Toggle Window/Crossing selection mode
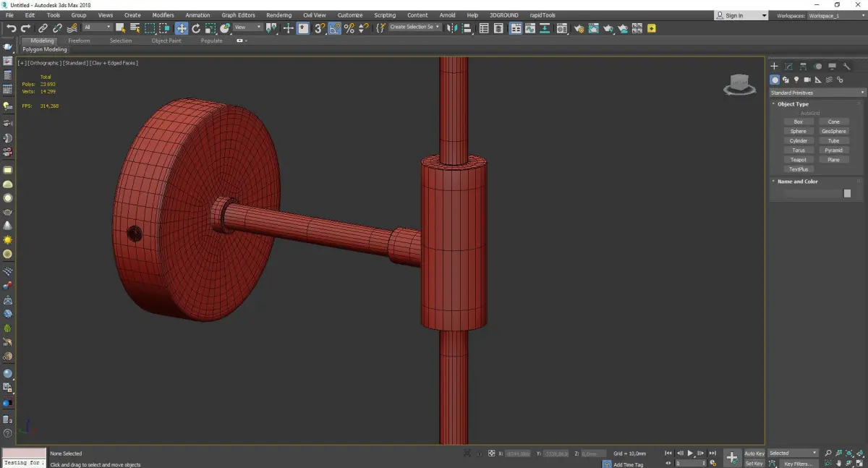This screenshot has height=468, width=868. point(164,28)
